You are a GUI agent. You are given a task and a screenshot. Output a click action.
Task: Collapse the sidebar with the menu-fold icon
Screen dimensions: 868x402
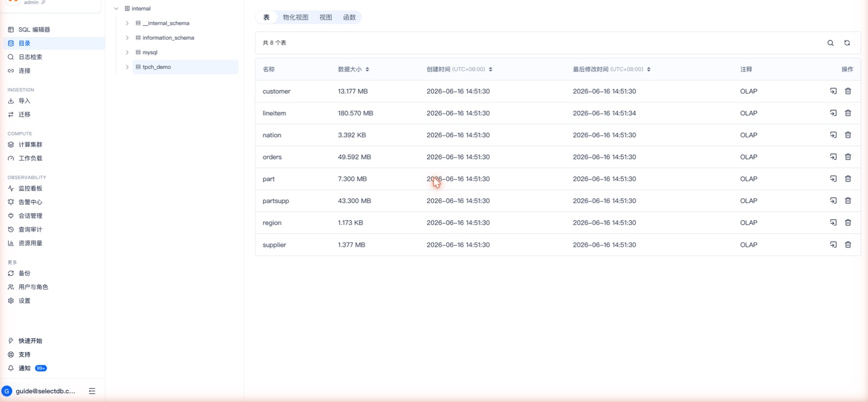click(x=92, y=391)
